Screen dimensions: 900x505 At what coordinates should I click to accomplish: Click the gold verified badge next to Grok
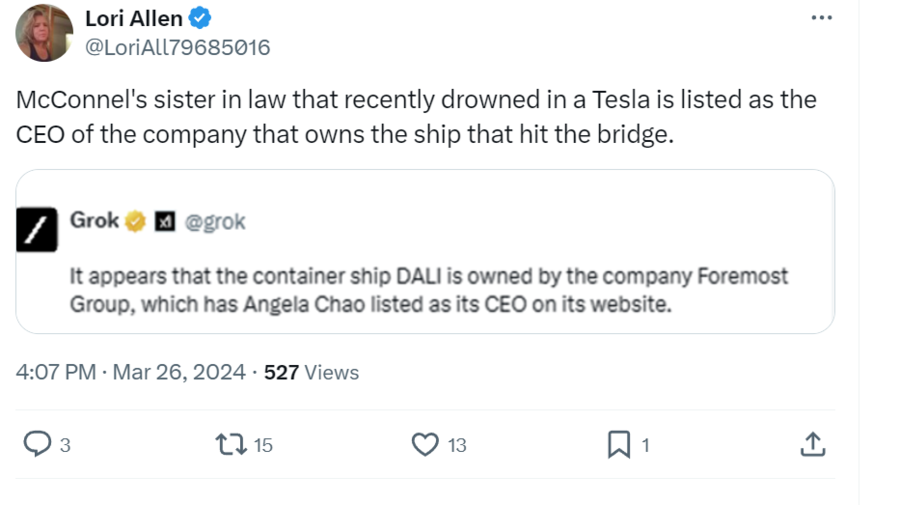[x=135, y=221]
